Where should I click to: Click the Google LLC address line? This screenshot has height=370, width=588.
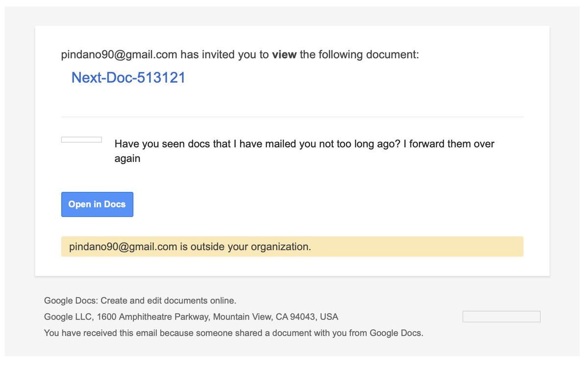[191, 317]
